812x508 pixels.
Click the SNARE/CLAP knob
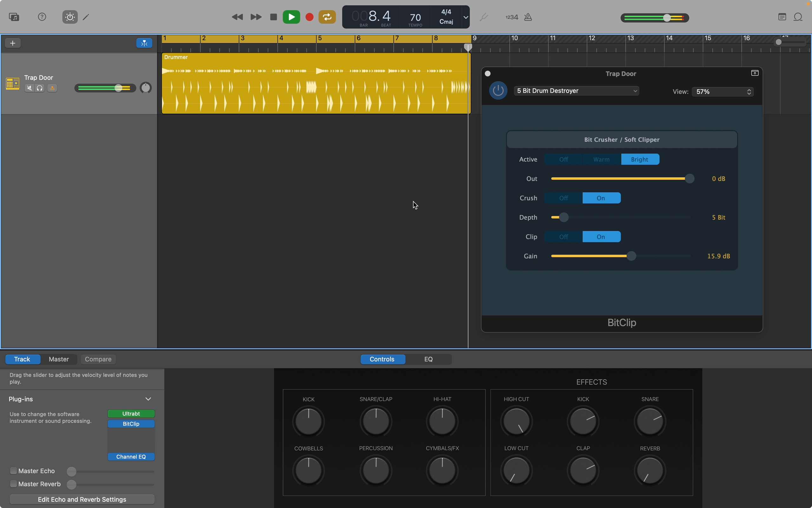[x=376, y=421]
